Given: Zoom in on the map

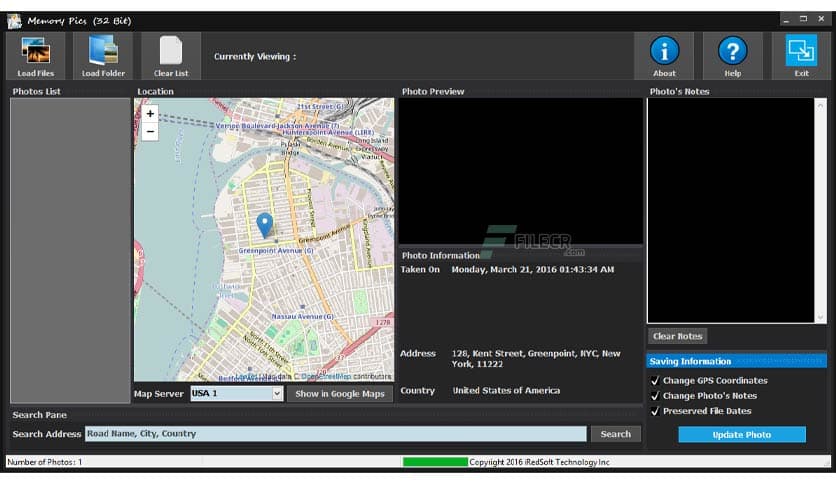Looking at the screenshot, I should (x=150, y=114).
